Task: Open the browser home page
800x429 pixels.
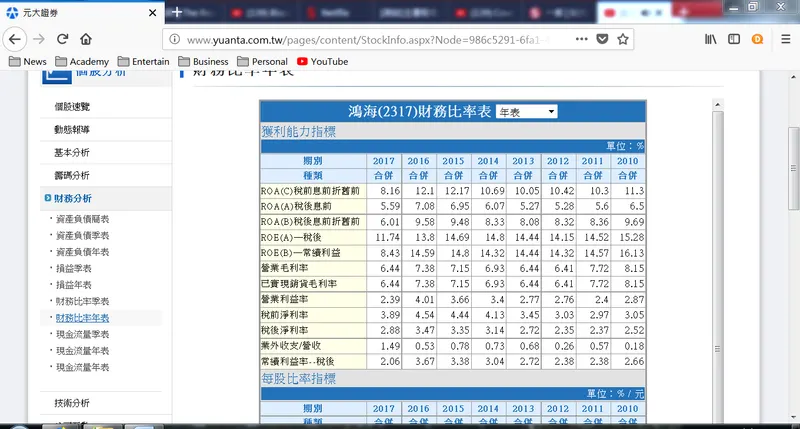Action: (x=86, y=39)
